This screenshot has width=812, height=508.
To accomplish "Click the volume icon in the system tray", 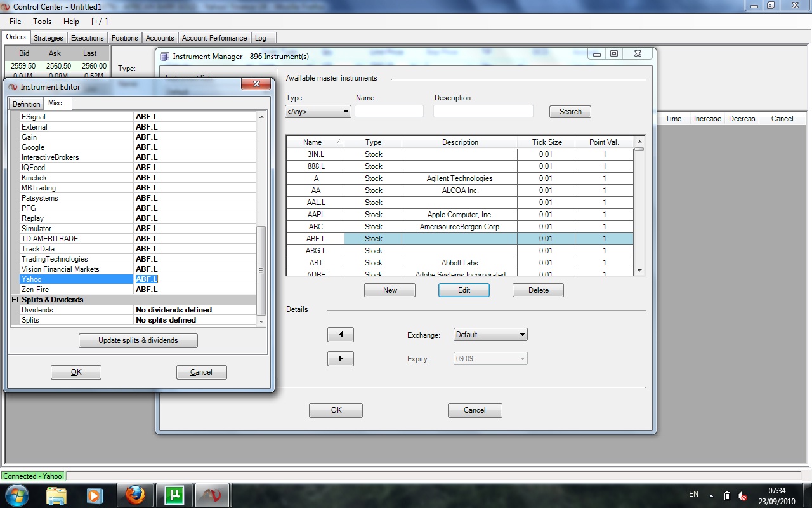I will [x=742, y=495].
